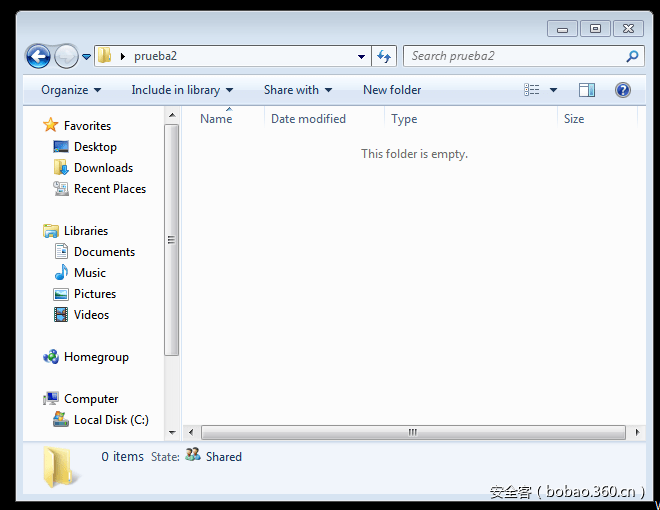Go back with the Back arrow button
Viewport: 660px width, 510px height.
38,56
